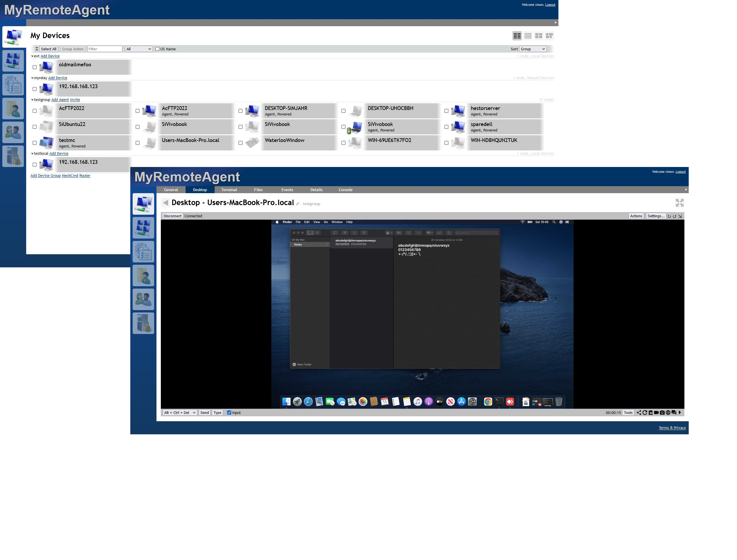Toggle full screen with the expand arrows icon
Screen dimensions: 737x560
tap(679, 203)
